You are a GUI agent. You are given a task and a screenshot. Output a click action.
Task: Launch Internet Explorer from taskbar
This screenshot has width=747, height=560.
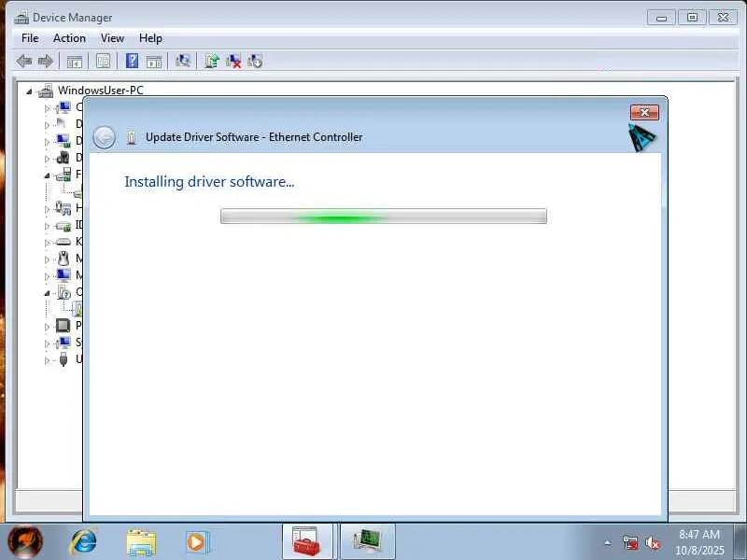[x=84, y=542]
